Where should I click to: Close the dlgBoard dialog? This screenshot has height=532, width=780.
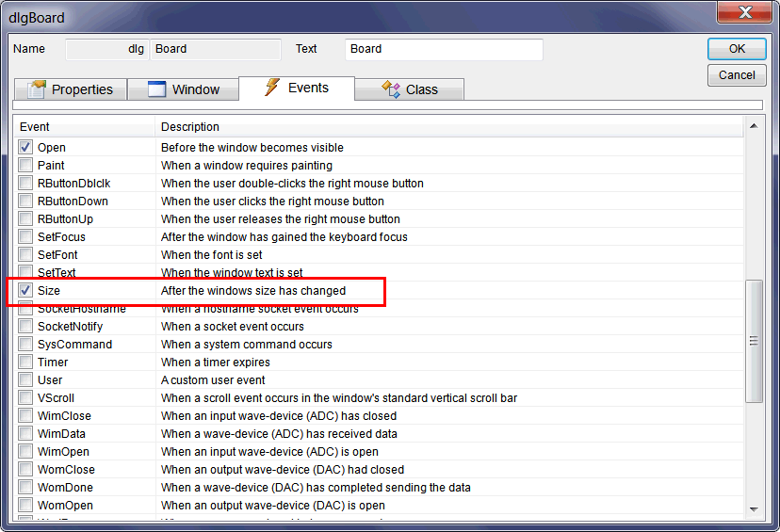[745, 12]
